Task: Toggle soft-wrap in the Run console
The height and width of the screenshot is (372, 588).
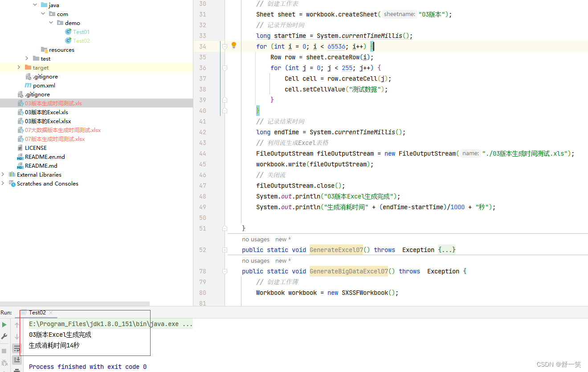Action: click(x=17, y=348)
